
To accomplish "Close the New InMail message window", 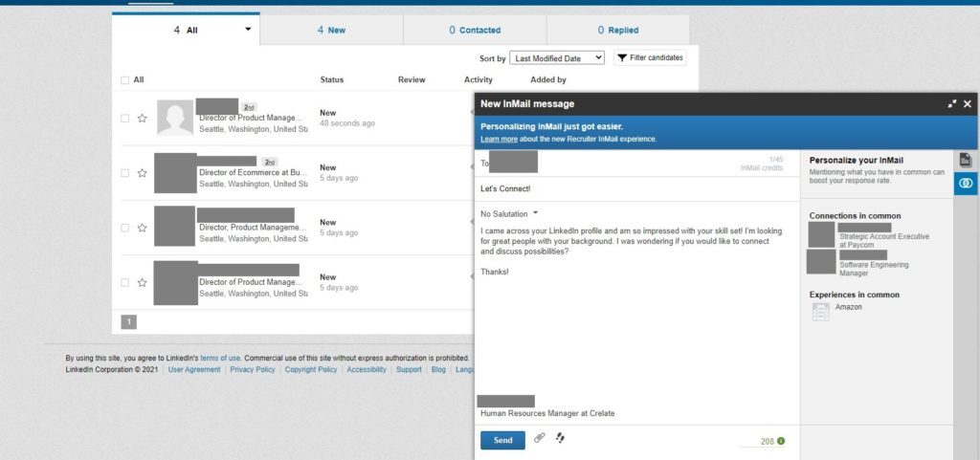I will point(968,103).
